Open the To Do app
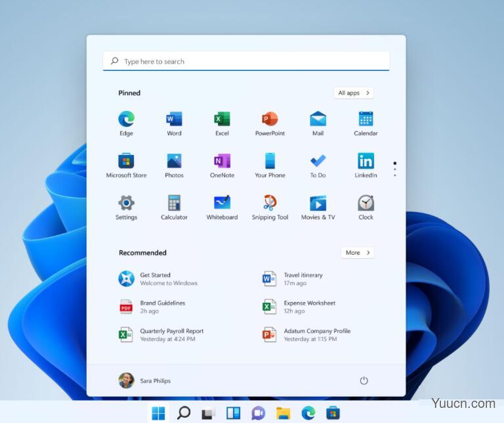This screenshot has width=504, height=423. (318, 166)
